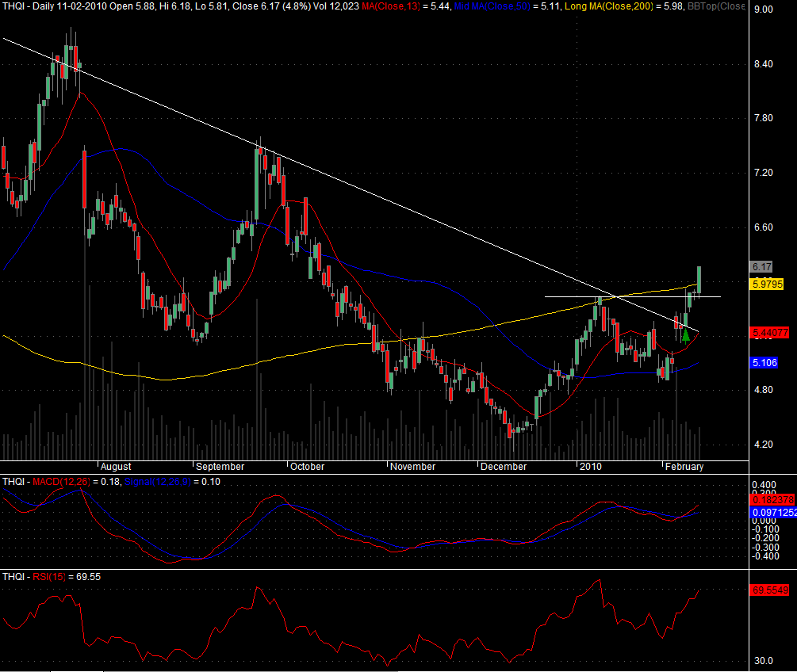
Task: Click the 4.80 price axis label
Action: pos(764,390)
